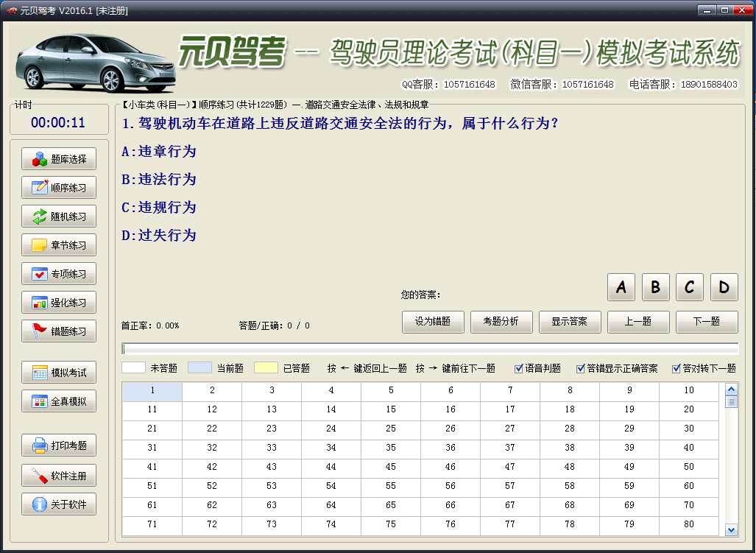Start 随机练习 random practice
Image resolution: width=756 pixels, height=553 pixels.
click(x=59, y=216)
